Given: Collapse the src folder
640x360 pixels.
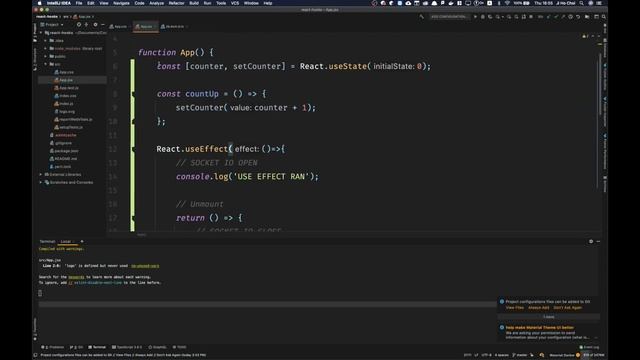Looking at the screenshot, I should (x=46, y=64).
